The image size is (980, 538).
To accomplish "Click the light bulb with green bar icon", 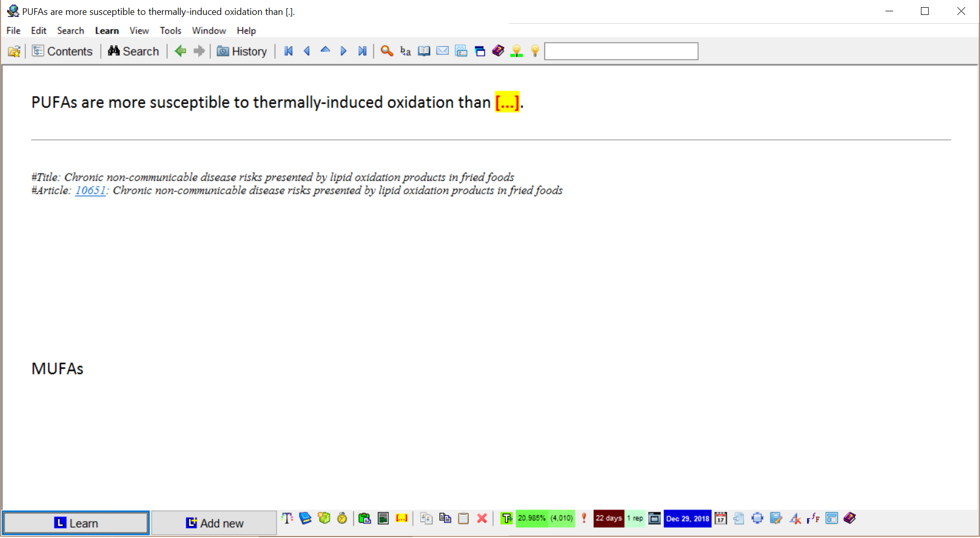I will [517, 51].
